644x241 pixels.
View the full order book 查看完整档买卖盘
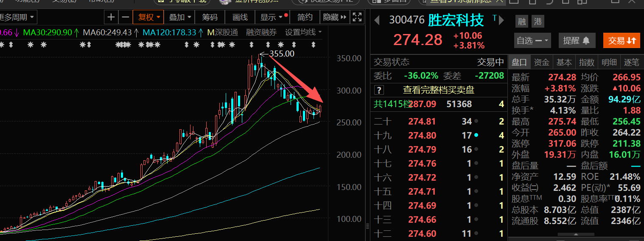click(438, 90)
